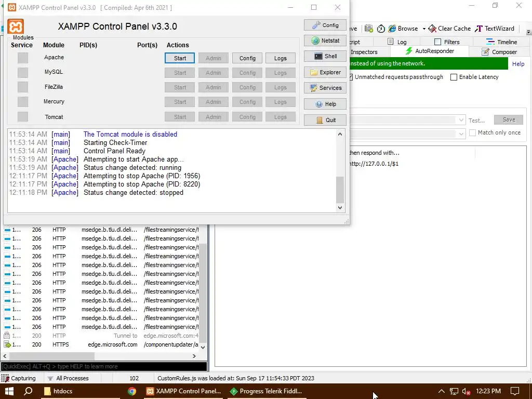
Task: Click session list horizontal scroll right arrow
Action: pyautogui.click(x=194, y=356)
